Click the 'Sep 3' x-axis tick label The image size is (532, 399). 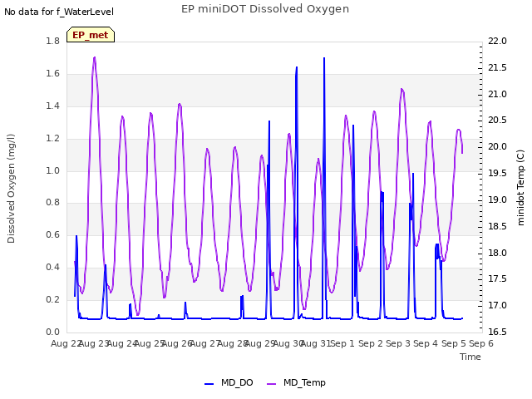click(x=398, y=343)
